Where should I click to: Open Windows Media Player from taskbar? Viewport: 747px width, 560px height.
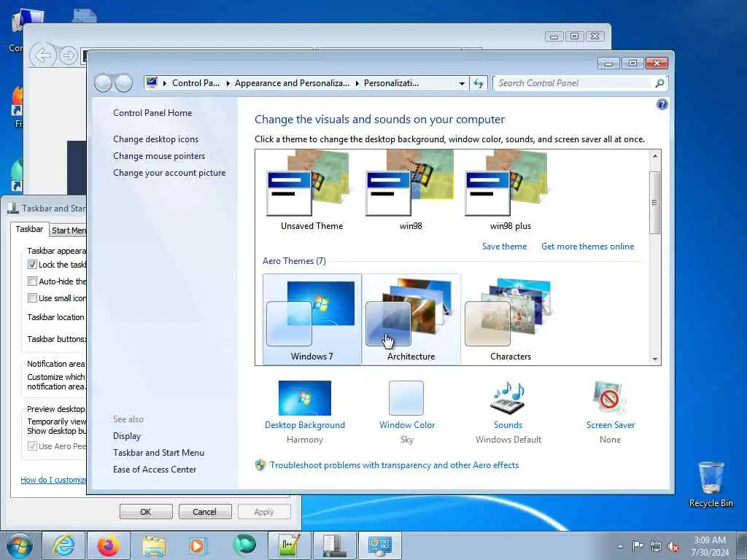(197, 545)
